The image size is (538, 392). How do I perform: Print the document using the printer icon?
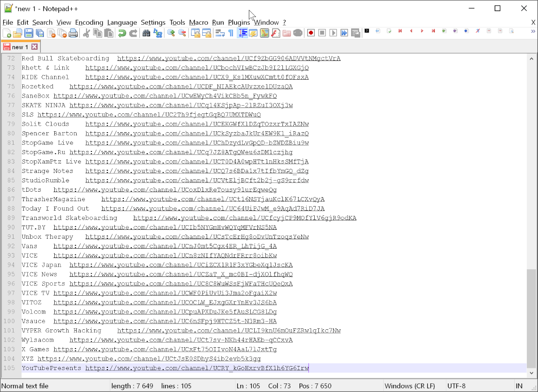click(x=73, y=33)
